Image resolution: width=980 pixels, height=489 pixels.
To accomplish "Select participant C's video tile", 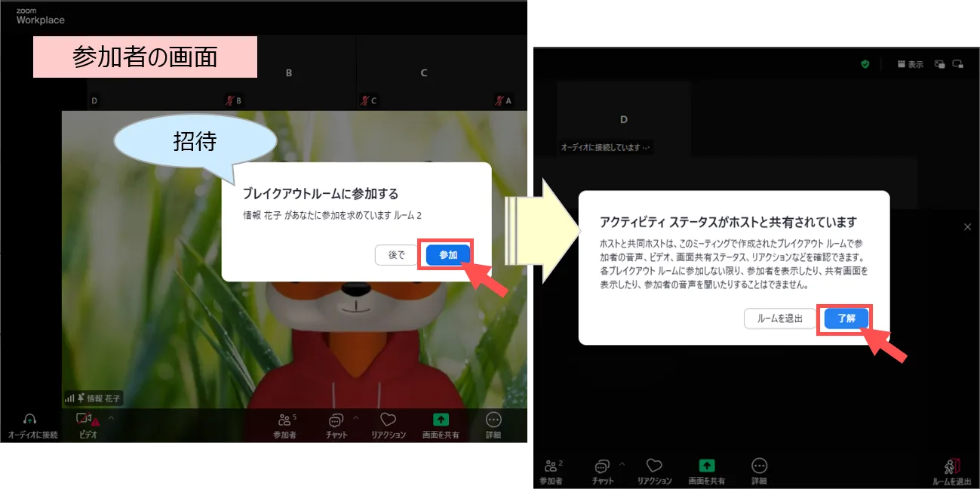I will (424, 73).
